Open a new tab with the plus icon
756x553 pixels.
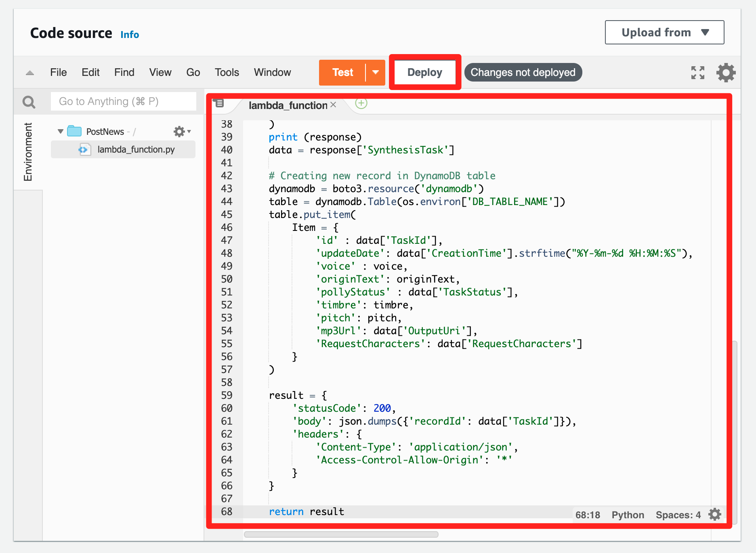tap(361, 103)
